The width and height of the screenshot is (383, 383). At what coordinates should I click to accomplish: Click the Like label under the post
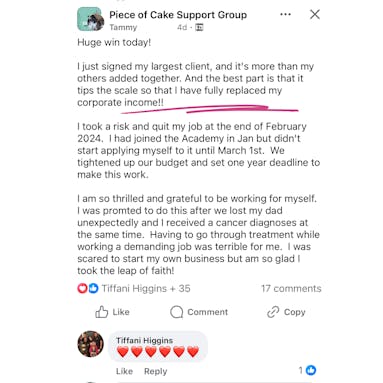(121, 312)
